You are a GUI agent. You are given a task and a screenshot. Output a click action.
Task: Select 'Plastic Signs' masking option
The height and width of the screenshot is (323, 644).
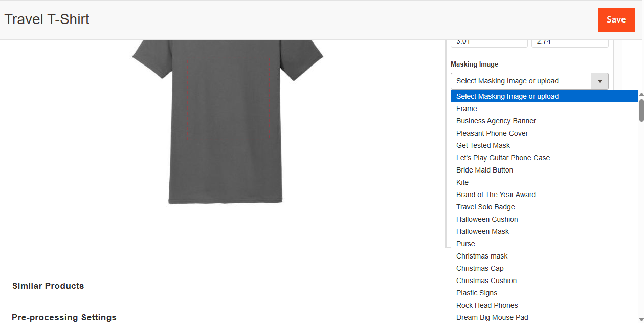pos(477,293)
